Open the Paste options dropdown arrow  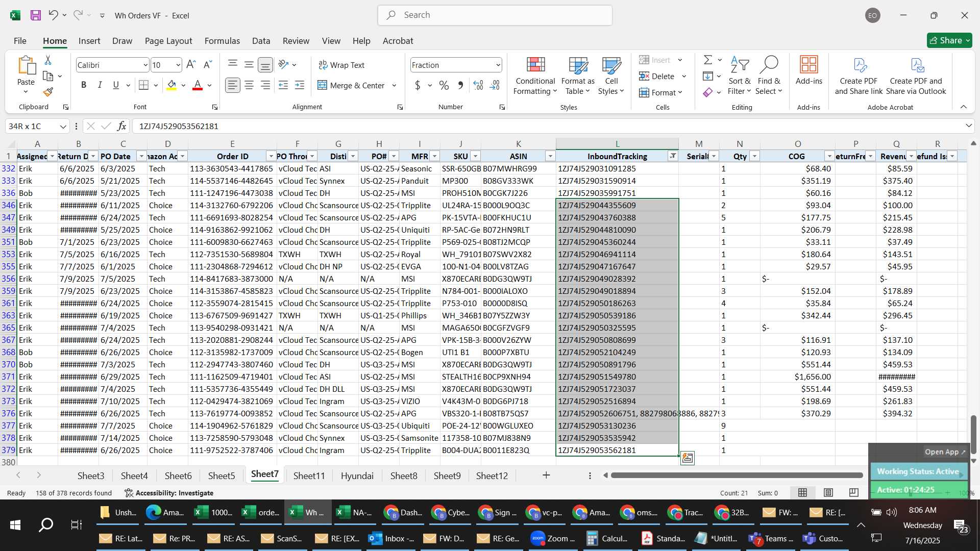click(x=26, y=92)
